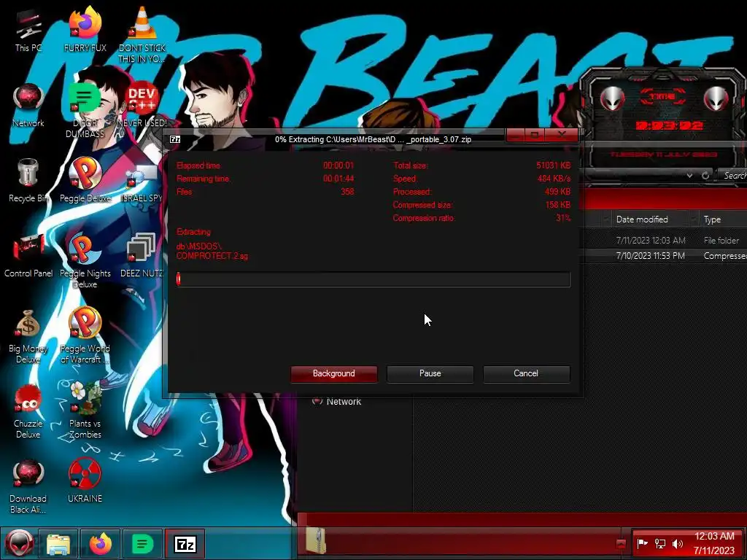Select the row dated 7/10/2023 11:53 PM
This screenshot has height=560, width=747.
665,256
